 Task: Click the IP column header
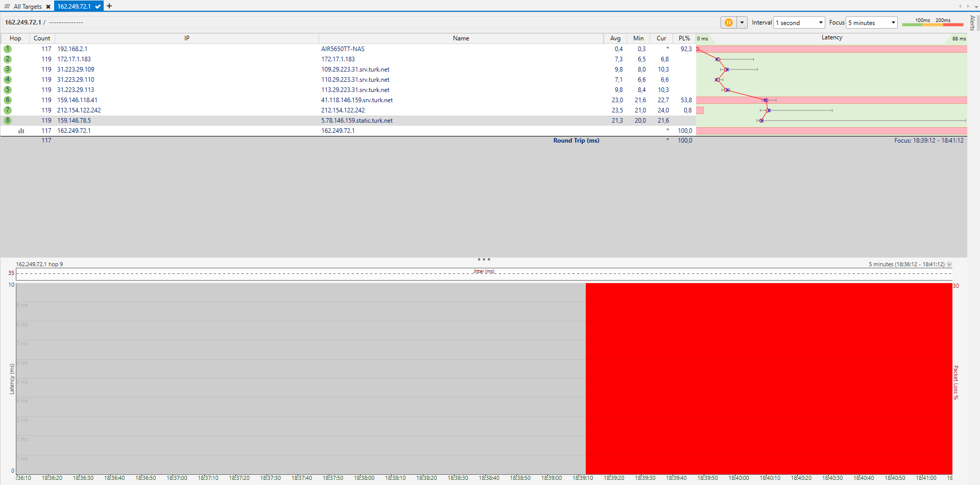pos(187,38)
